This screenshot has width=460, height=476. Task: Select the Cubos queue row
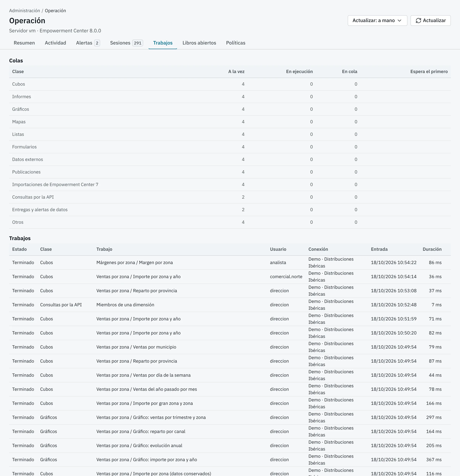230,84
